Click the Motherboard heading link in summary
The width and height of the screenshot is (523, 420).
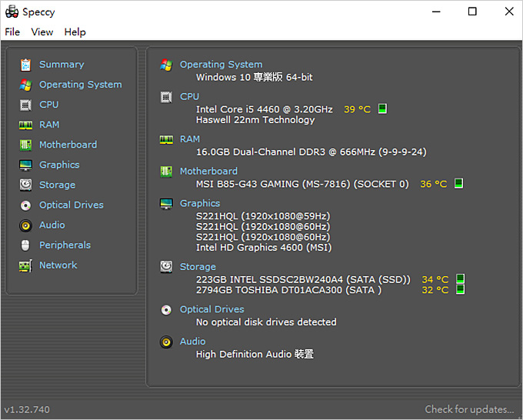tap(208, 171)
